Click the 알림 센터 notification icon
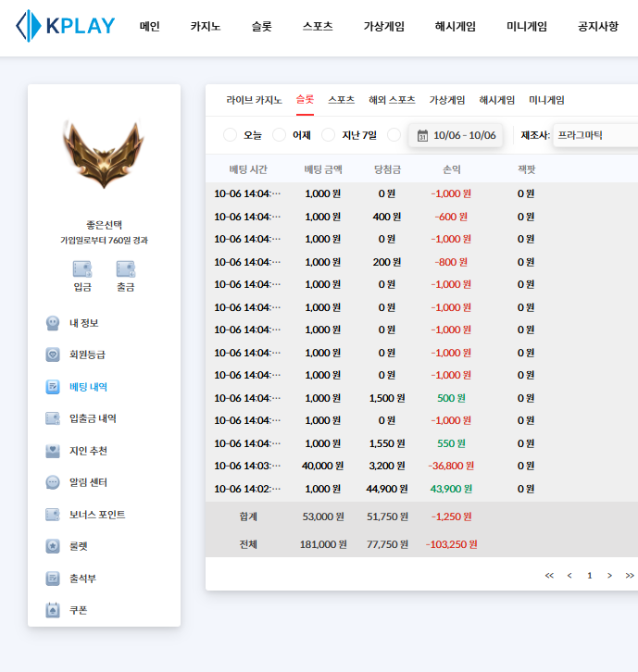638x672 pixels. click(53, 482)
